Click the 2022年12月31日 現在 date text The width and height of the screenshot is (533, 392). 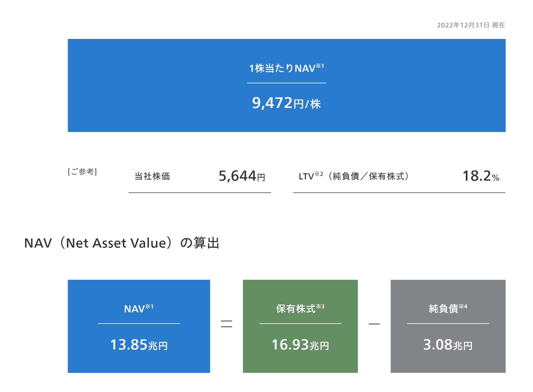[x=471, y=25]
